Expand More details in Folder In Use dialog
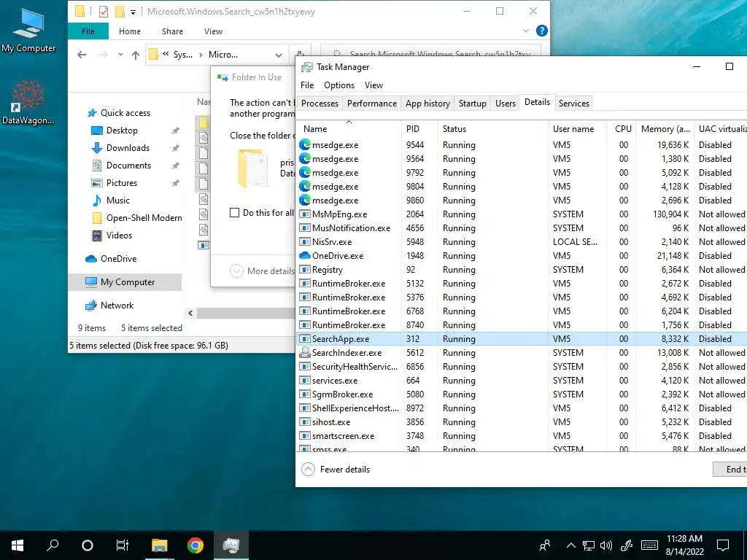Viewport: 747px width, 560px height. (263, 271)
